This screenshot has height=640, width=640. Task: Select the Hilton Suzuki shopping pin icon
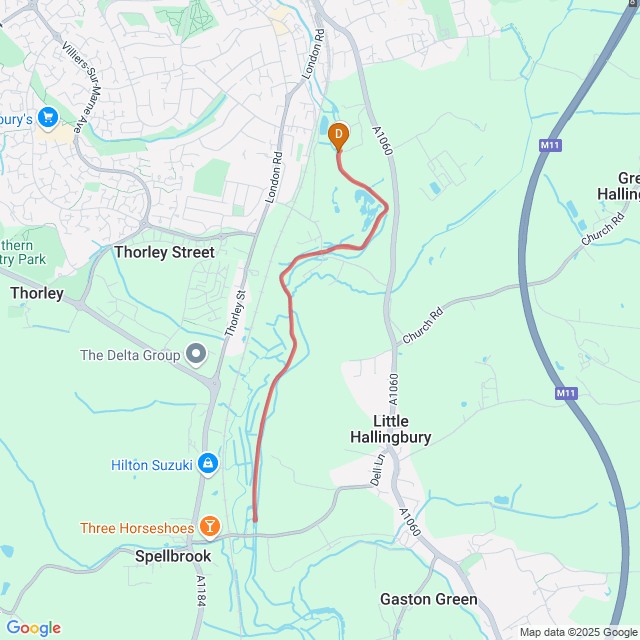[x=208, y=464]
